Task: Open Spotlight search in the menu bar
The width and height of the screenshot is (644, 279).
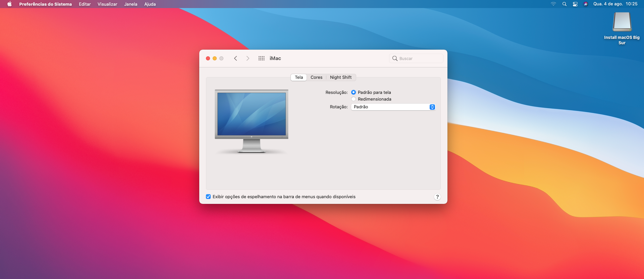Action: (x=565, y=4)
